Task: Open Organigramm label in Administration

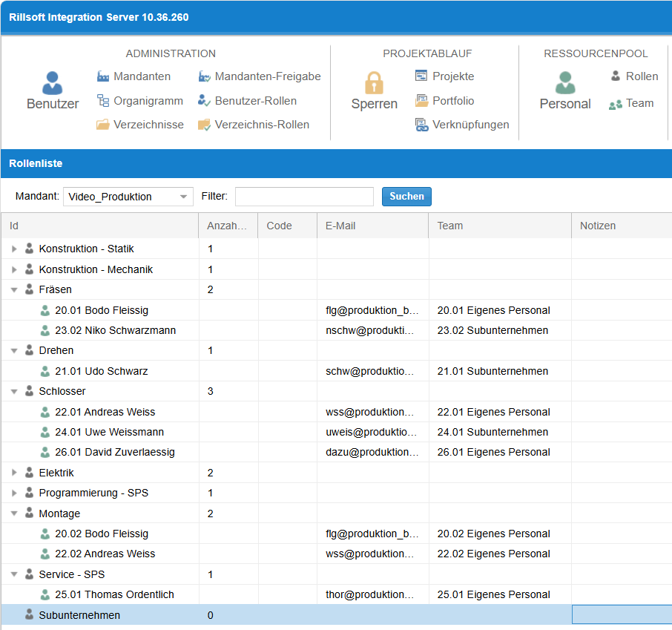Action: (148, 101)
